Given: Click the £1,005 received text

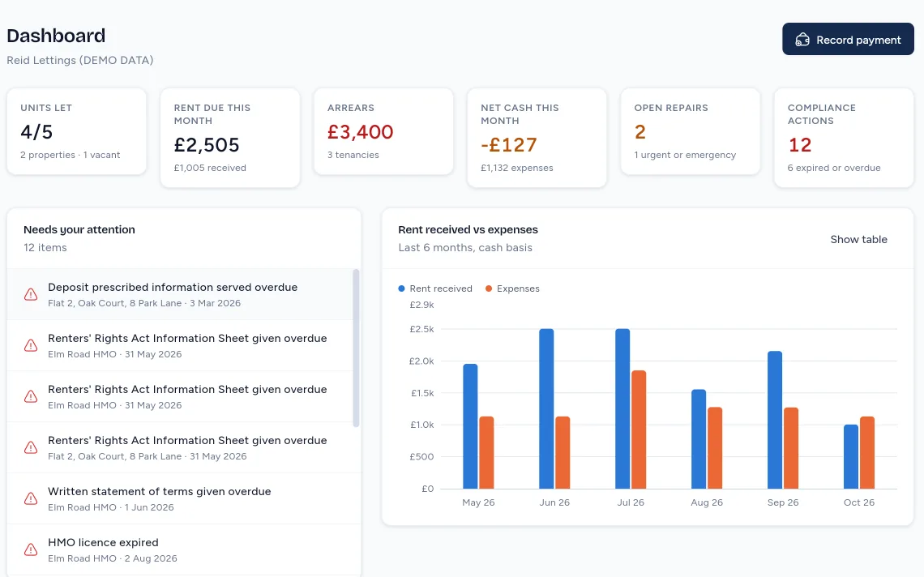Looking at the screenshot, I should [x=210, y=168].
